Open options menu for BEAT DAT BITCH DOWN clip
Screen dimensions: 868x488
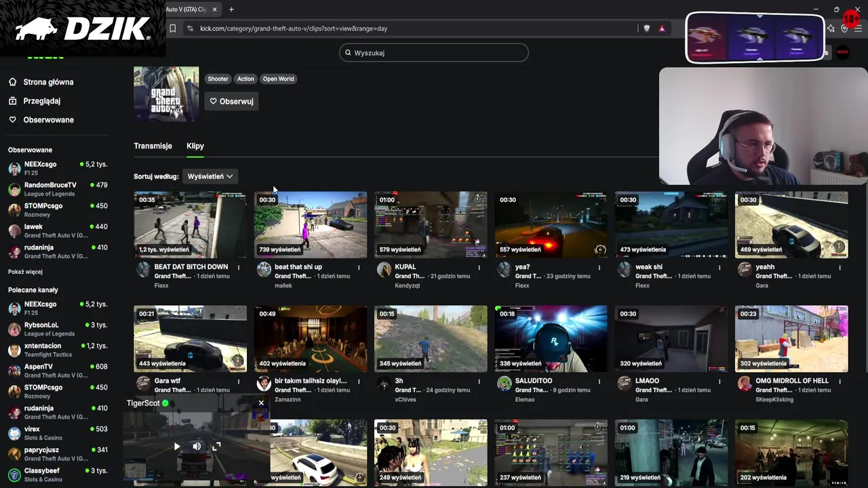click(239, 268)
